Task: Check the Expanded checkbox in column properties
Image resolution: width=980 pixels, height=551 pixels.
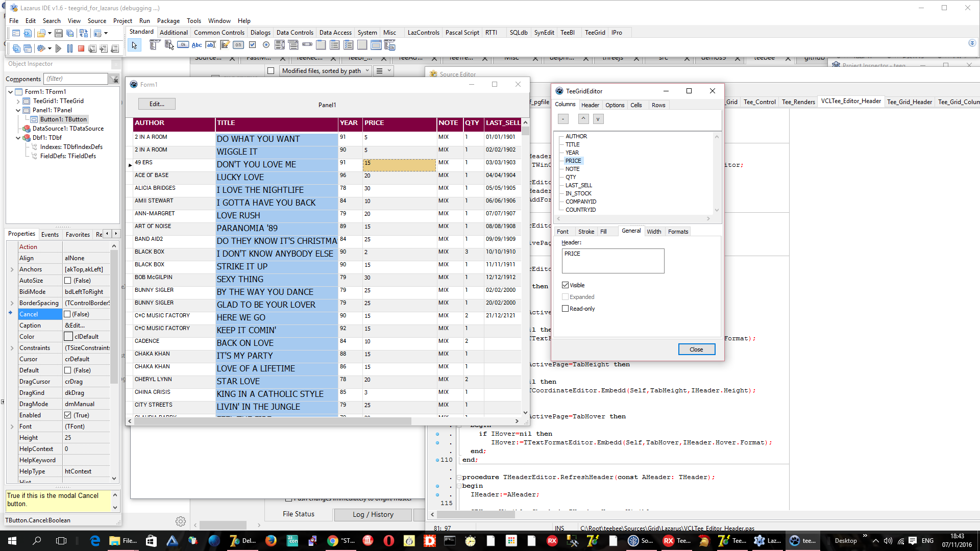Action: (565, 297)
